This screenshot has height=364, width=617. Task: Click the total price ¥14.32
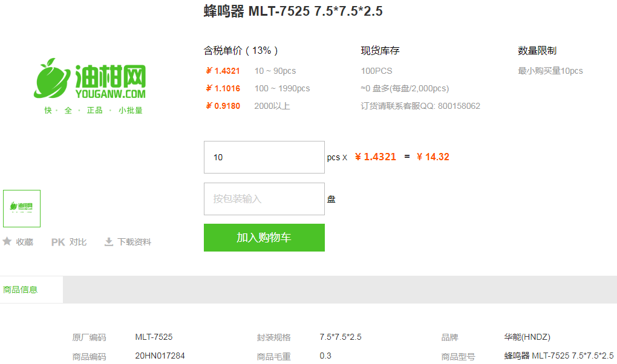pyautogui.click(x=433, y=157)
